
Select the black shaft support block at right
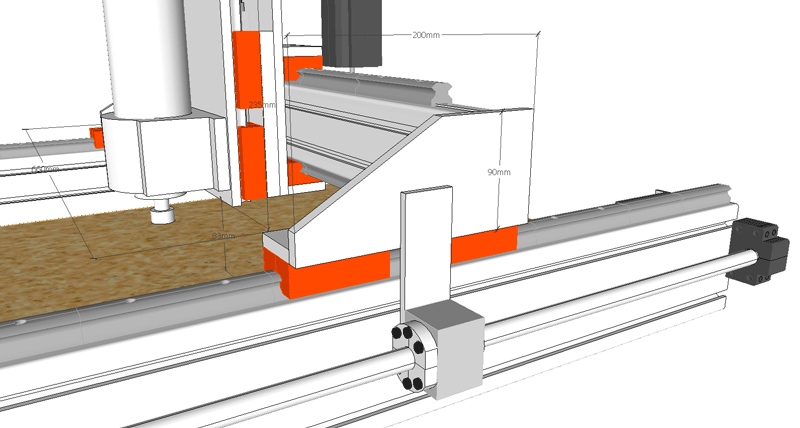tap(762, 247)
